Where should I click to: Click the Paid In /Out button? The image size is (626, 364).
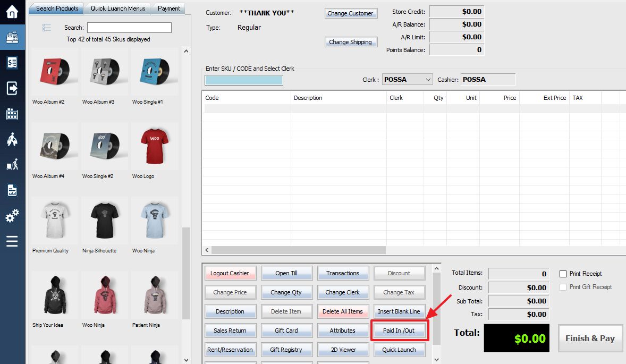tap(399, 331)
